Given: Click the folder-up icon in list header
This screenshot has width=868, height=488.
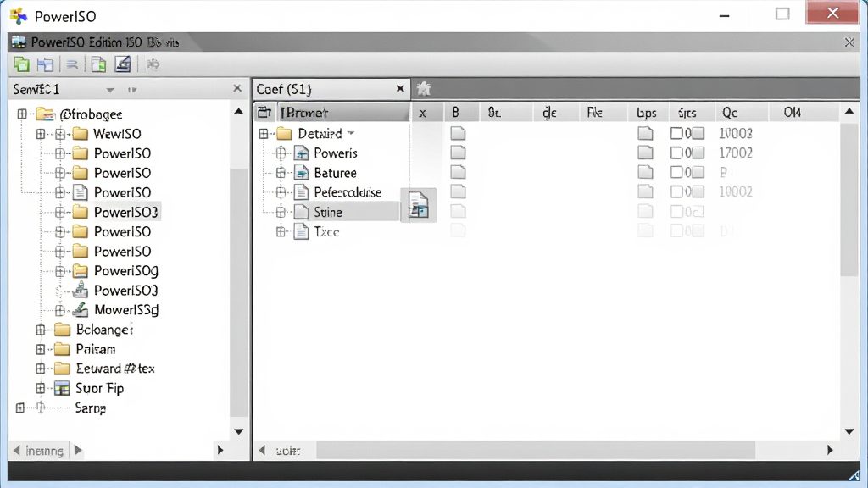Looking at the screenshot, I should pyautogui.click(x=264, y=113).
